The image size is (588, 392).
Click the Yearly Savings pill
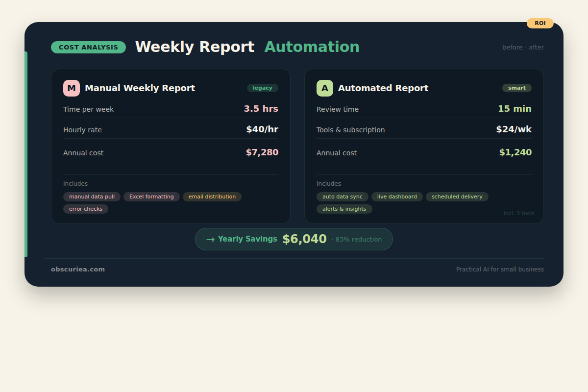(294, 239)
